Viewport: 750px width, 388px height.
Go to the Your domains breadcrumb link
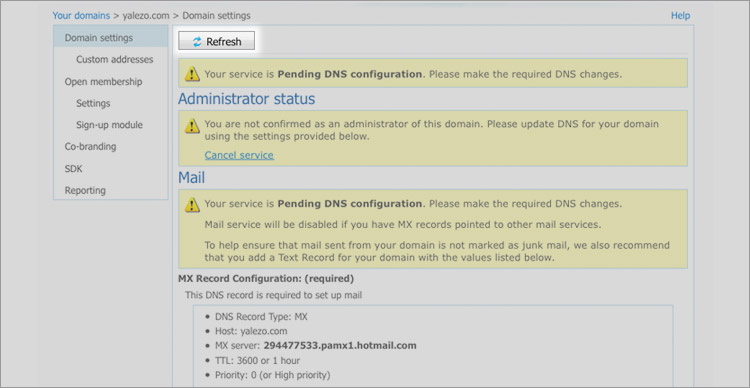(x=81, y=15)
